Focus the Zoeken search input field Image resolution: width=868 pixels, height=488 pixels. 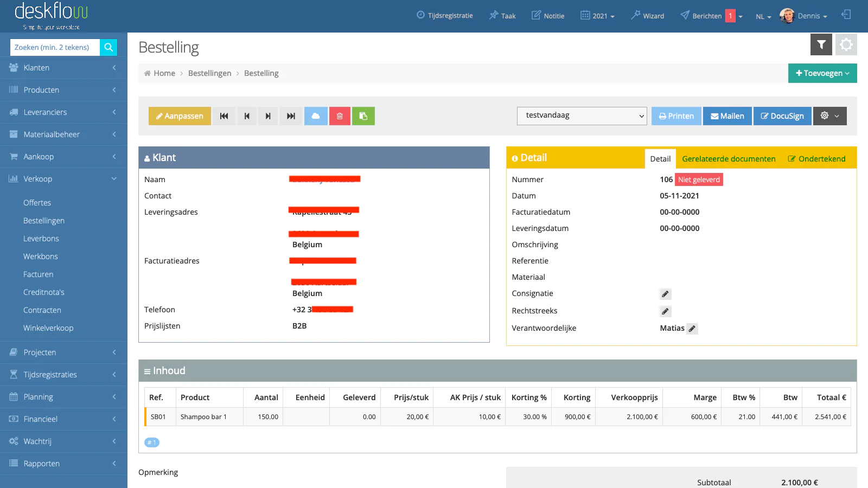point(55,47)
